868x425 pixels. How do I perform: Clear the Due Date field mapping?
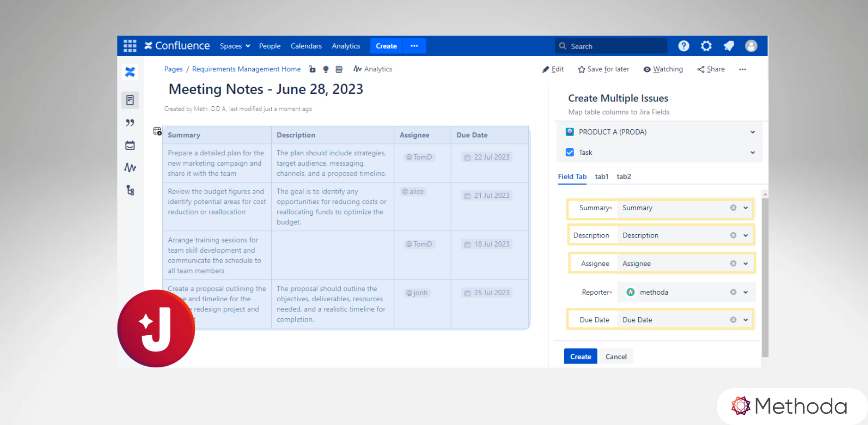click(x=733, y=320)
